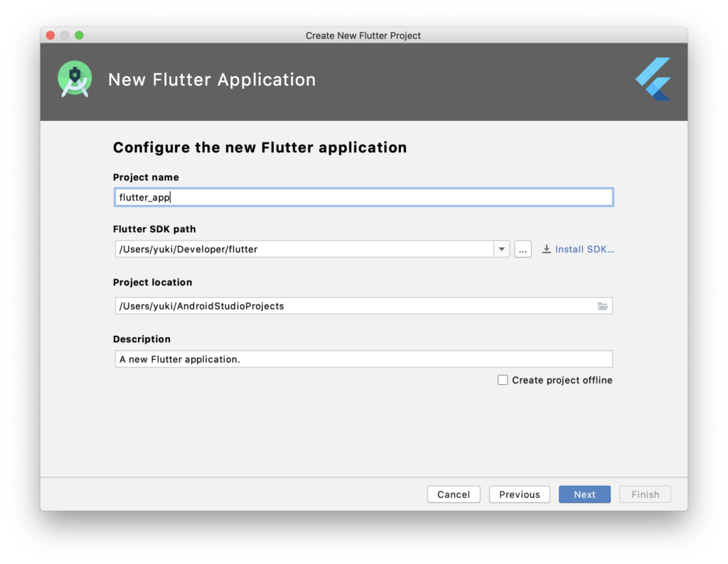Go back with the Previous button
This screenshot has width=728, height=564.
[x=519, y=494]
